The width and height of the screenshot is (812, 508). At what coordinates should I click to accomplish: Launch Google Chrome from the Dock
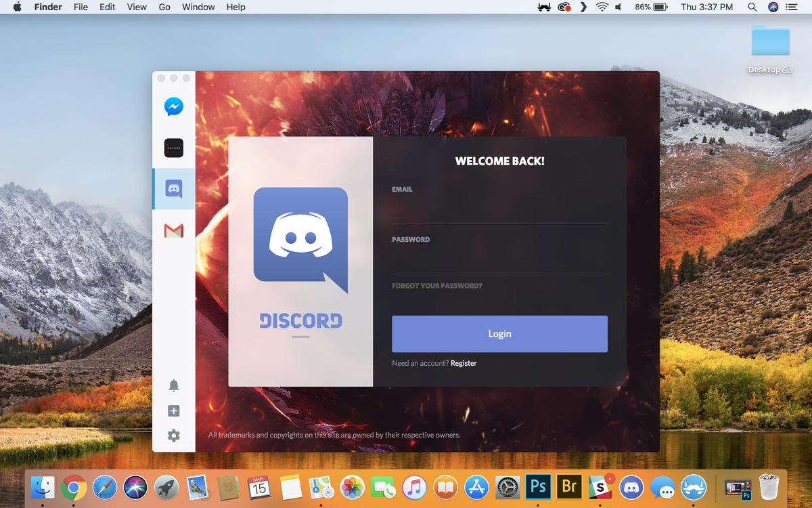pos(74,486)
